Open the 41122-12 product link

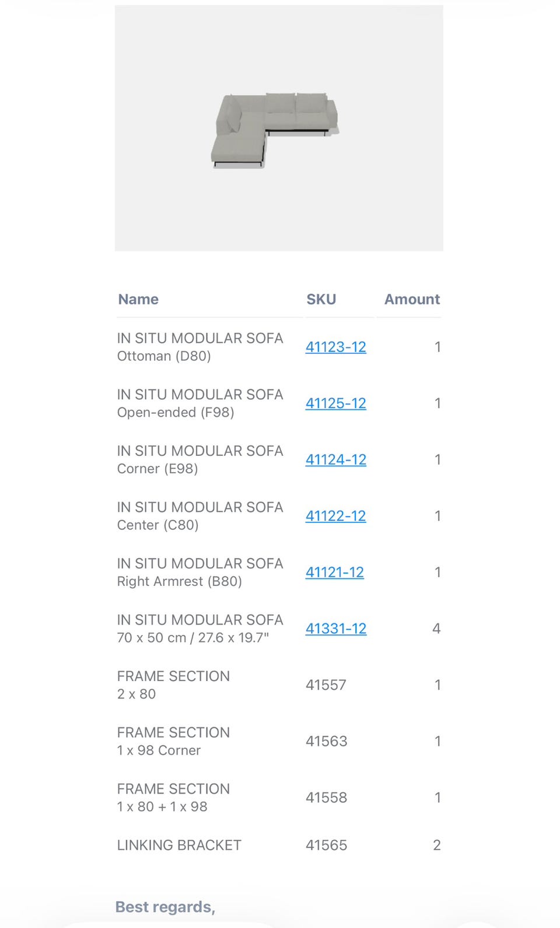[335, 516]
